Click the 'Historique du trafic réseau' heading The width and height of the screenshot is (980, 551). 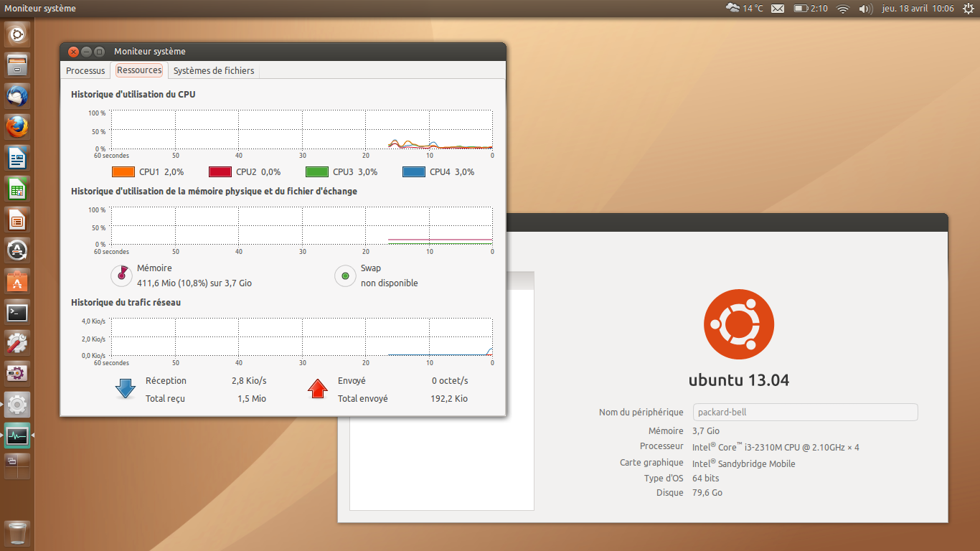tap(126, 303)
